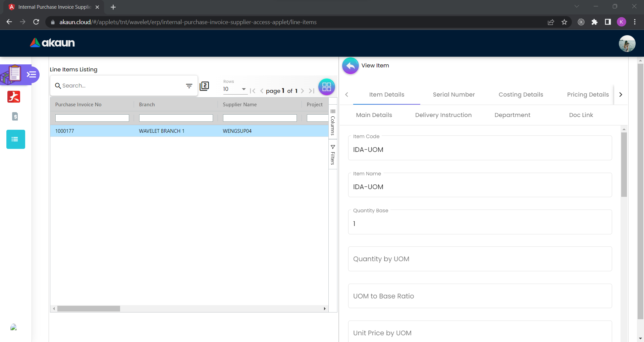Expand the Filters side panel
The height and width of the screenshot is (342, 644).
coord(333,155)
